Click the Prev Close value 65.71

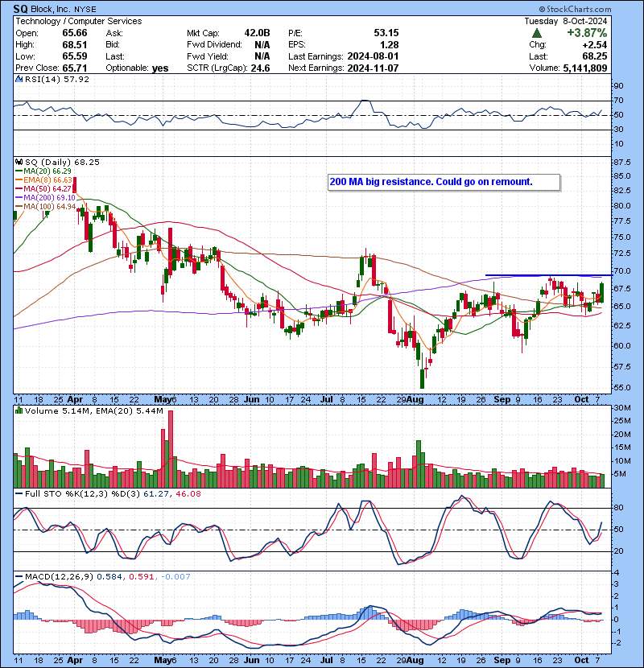point(75,68)
